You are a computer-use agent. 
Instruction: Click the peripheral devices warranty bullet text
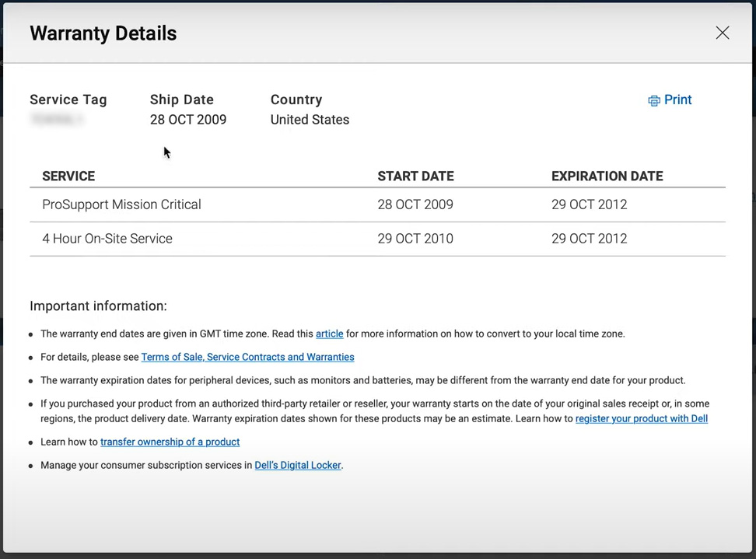click(x=362, y=380)
